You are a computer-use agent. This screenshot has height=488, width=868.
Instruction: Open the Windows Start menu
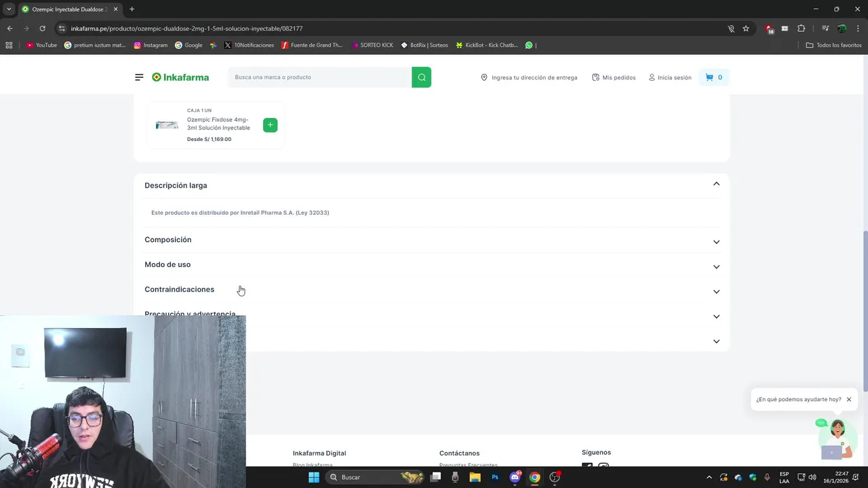314,477
